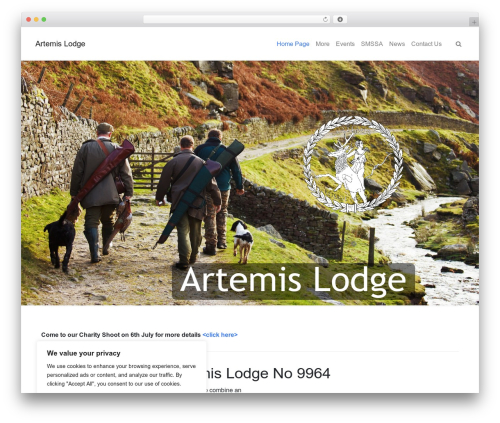Click the We value your privacy heading
This screenshot has width=500, height=423.
83,353
